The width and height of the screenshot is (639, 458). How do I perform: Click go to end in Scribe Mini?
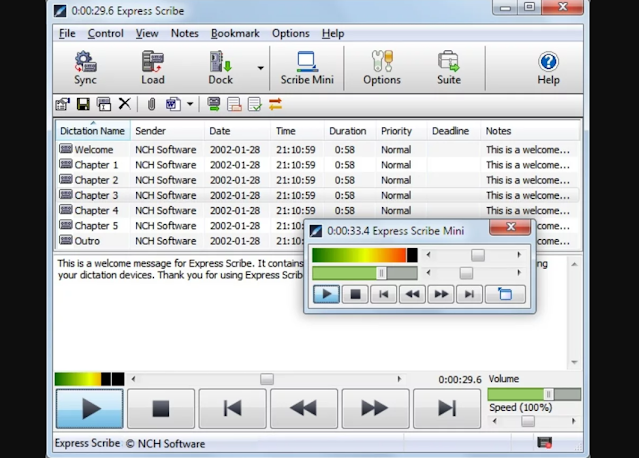(469, 294)
